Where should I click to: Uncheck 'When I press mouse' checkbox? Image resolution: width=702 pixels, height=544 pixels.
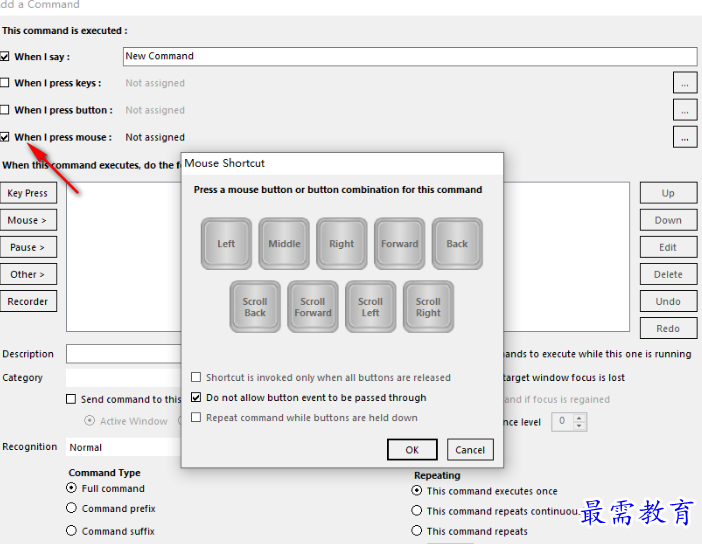4,137
